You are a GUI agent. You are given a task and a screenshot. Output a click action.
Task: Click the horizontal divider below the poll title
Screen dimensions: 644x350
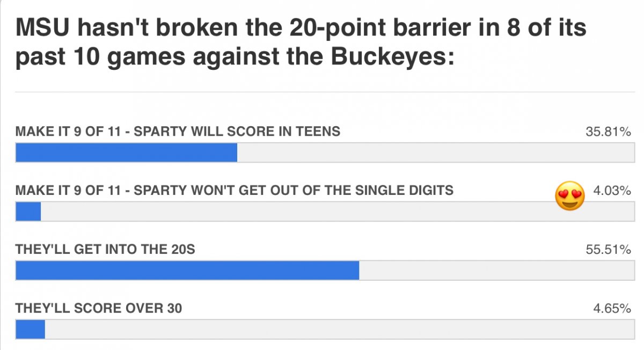[x=323, y=92]
